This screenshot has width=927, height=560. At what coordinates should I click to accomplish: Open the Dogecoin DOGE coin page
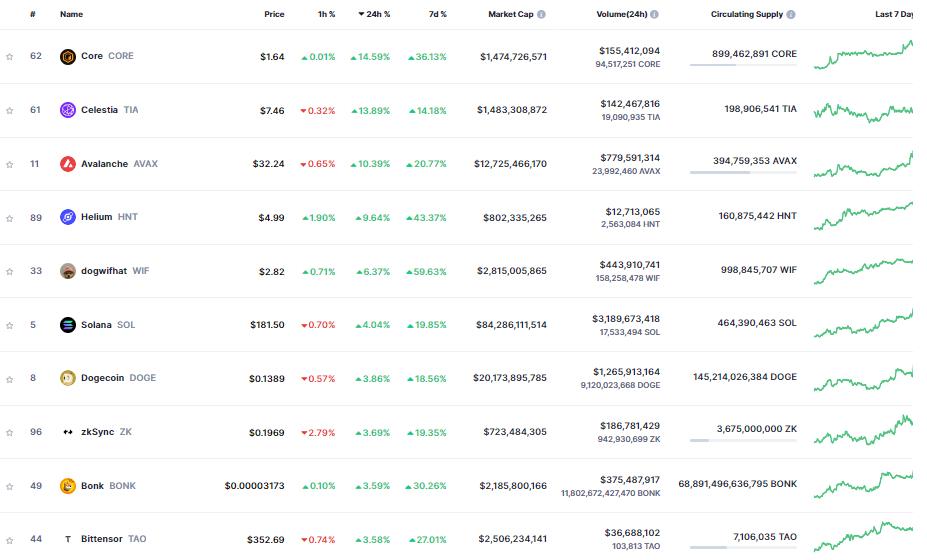(x=118, y=378)
